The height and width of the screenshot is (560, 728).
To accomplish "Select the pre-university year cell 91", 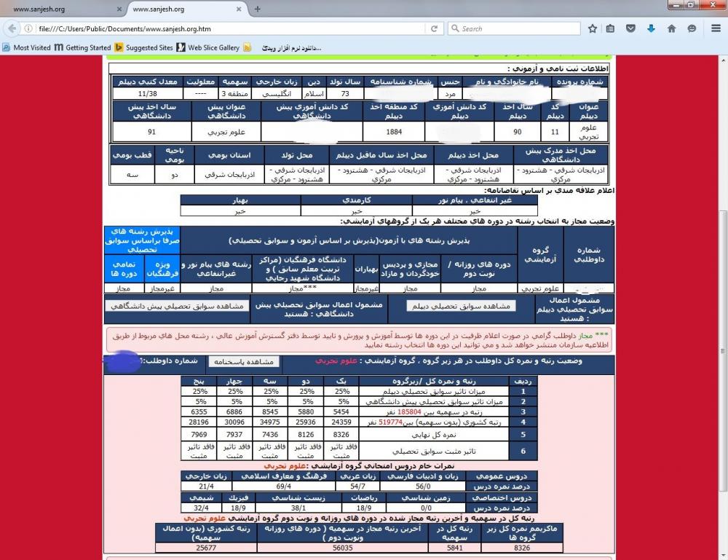I will pyautogui.click(x=152, y=132).
